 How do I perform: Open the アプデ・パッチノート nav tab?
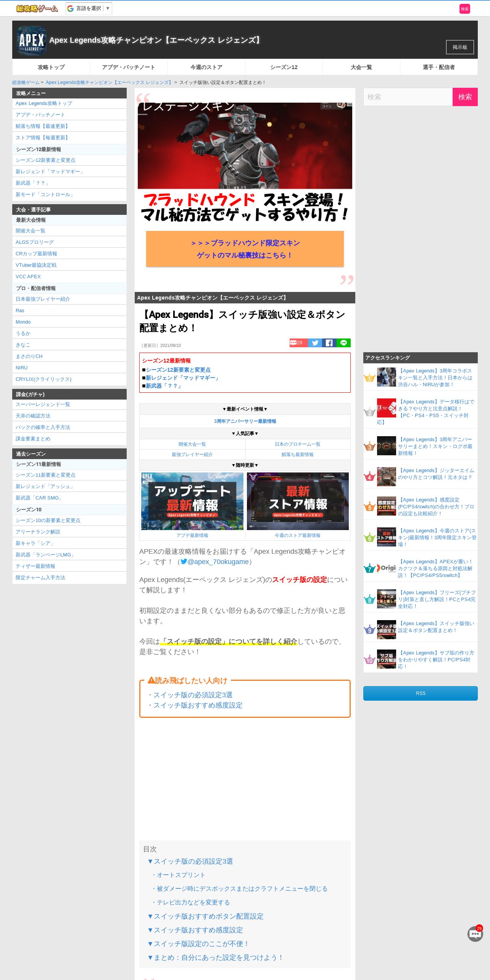(129, 67)
